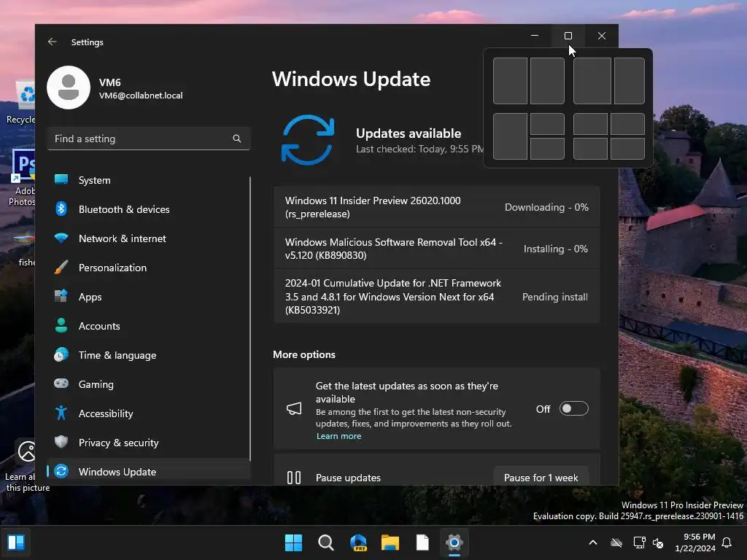Click the large blue update sync icon
The image size is (747, 560).
[308, 140]
